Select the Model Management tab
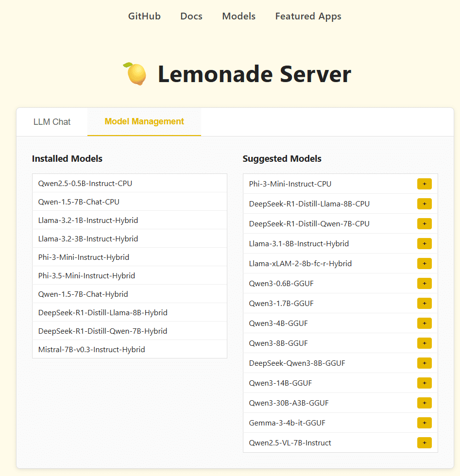 pyautogui.click(x=144, y=122)
